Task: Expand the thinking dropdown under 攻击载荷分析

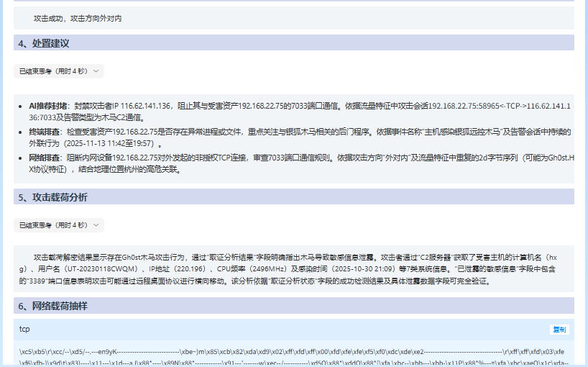Action: coord(59,225)
